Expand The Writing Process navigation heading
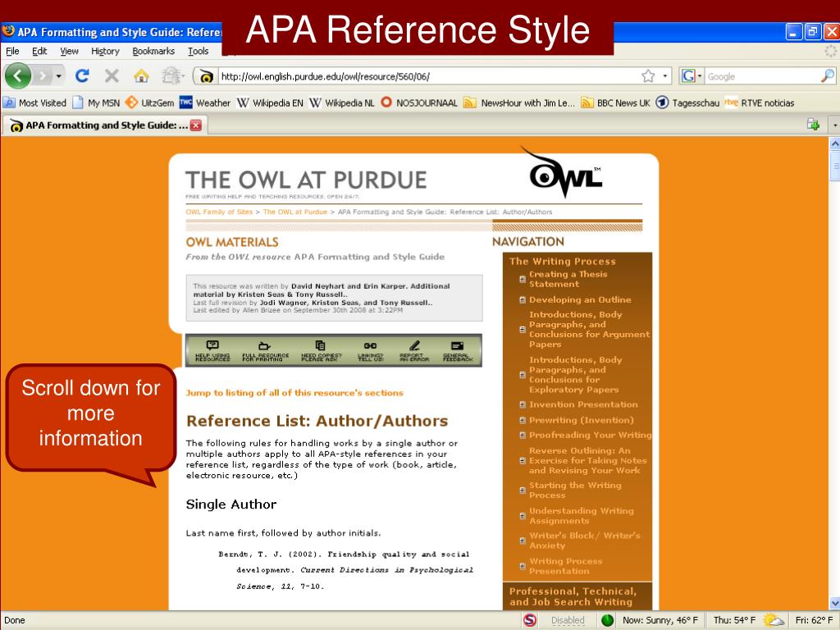Screen dimensions: 840x630 tap(562, 262)
